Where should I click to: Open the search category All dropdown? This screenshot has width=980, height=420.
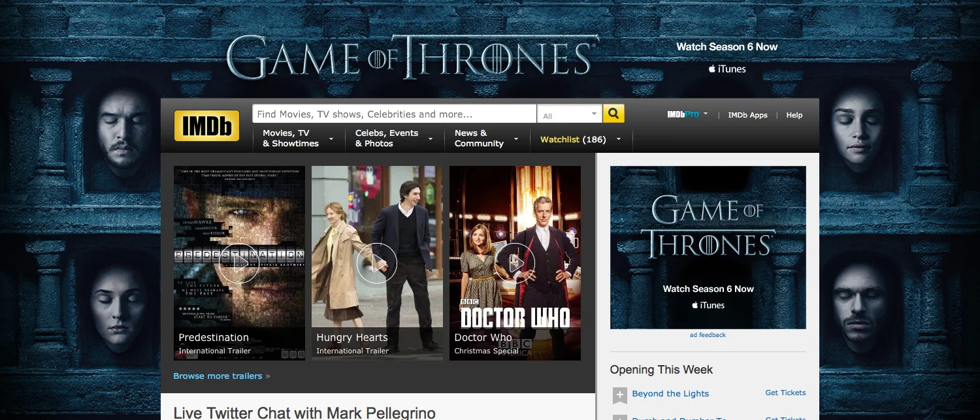point(569,114)
